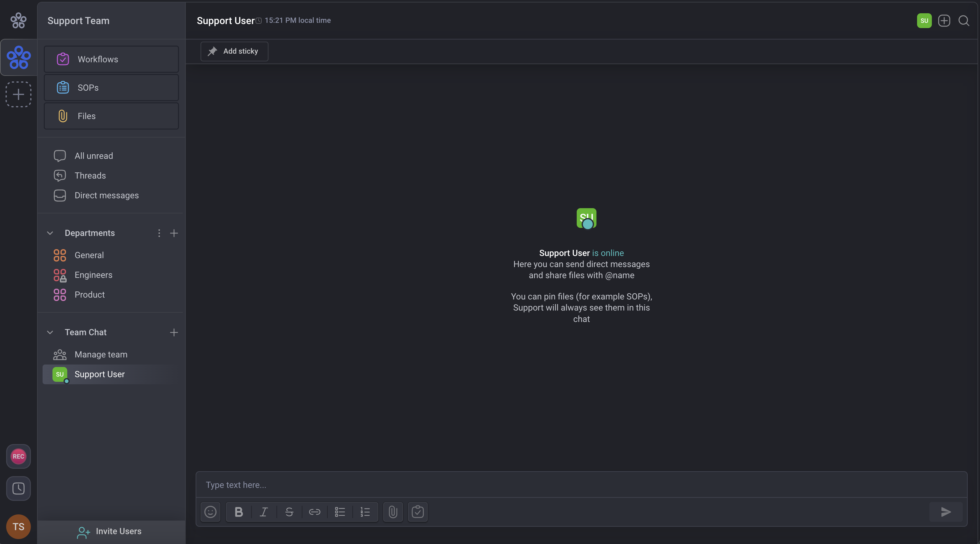This screenshot has height=544, width=980.
Task: Collapse the Departments section
Action: point(50,233)
